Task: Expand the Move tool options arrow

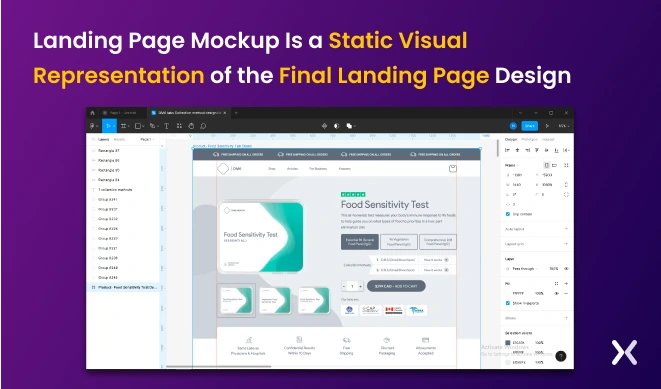Action: [x=114, y=126]
